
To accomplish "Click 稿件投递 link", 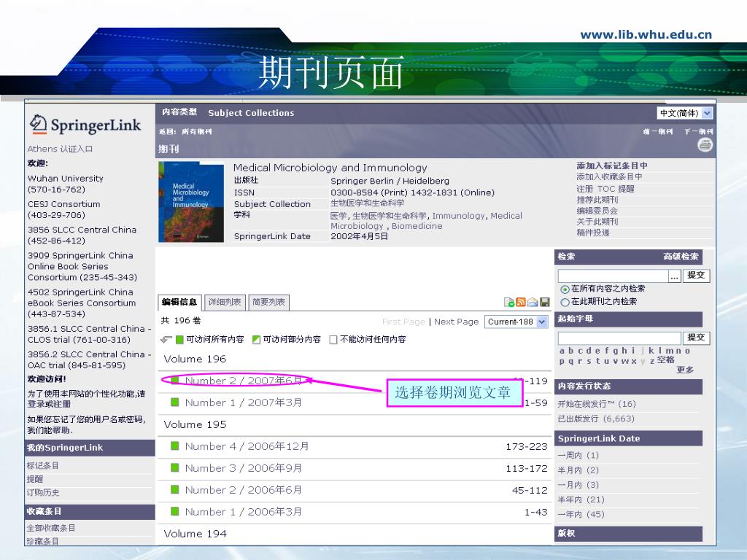I will tap(592, 233).
